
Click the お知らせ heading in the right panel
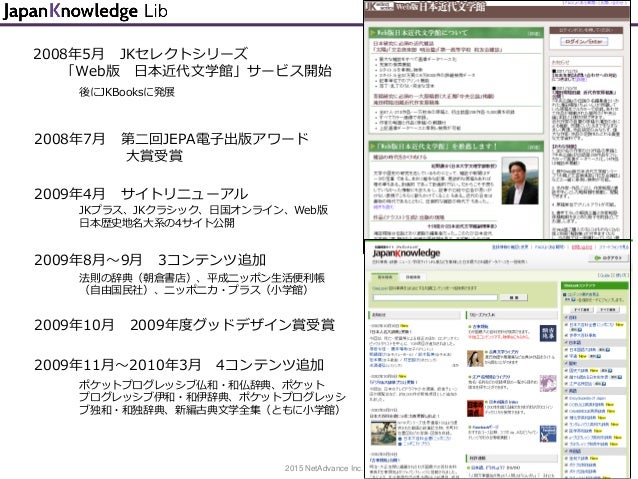click(561, 62)
